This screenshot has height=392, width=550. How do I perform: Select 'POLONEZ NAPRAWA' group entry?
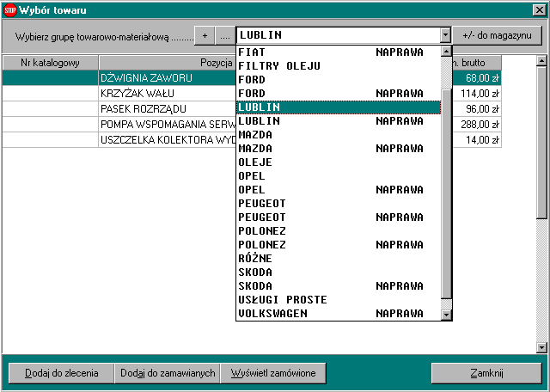339,245
